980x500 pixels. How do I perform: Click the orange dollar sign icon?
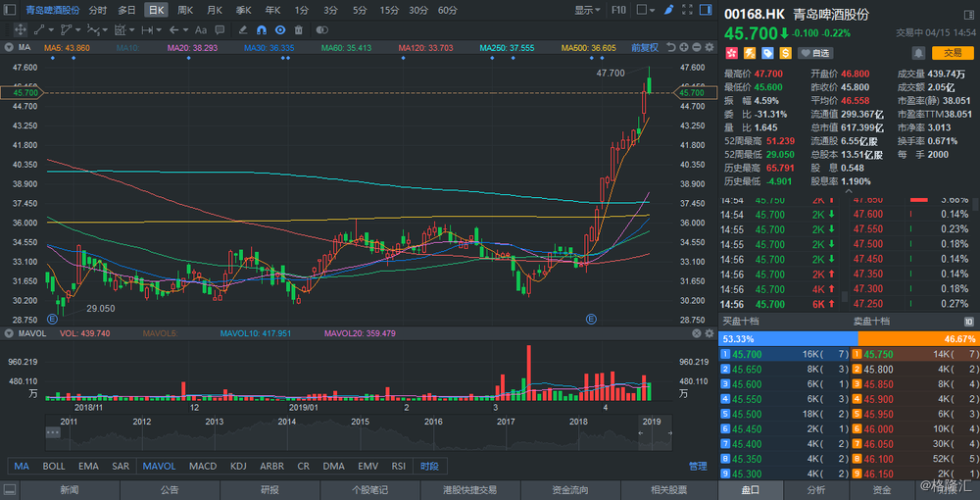[786, 53]
